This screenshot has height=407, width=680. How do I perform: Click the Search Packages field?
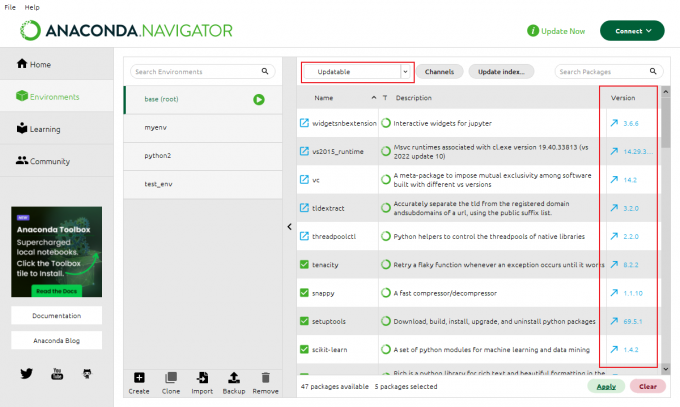(608, 72)
